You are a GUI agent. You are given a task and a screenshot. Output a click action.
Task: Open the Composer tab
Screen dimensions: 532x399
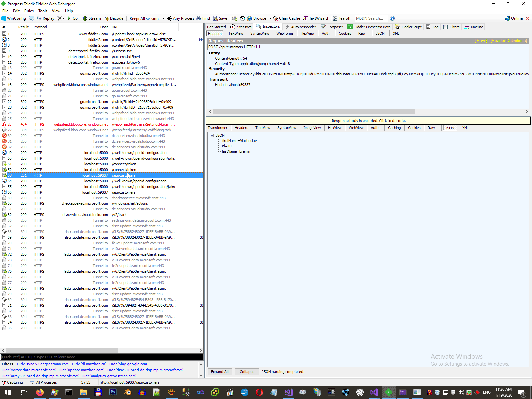point(332,27)
